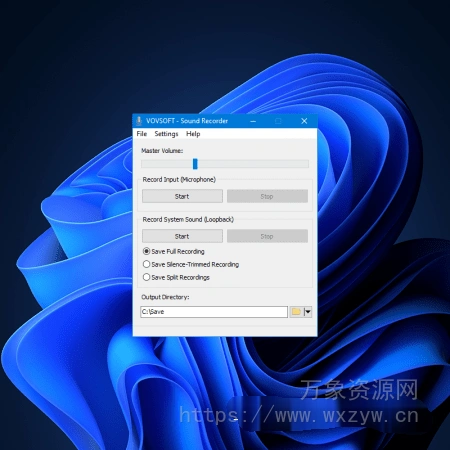Open the dropdown arrow beside folder button
The height and width of the screenshot is (450, 450).
(x=308, y=312)
